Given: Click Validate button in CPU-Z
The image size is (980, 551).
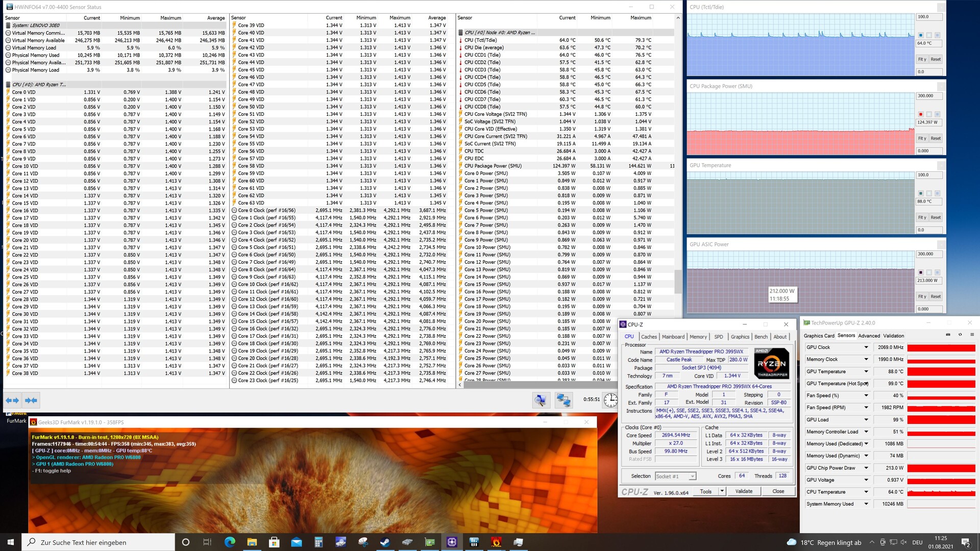Looking at the screenshot, I should point(744,491).
